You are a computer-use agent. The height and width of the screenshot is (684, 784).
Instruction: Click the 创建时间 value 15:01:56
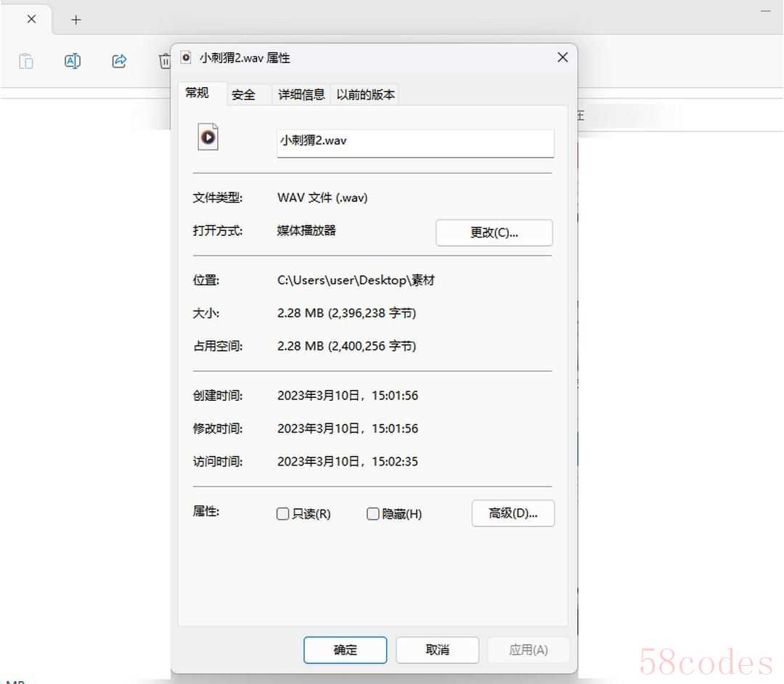395,396
